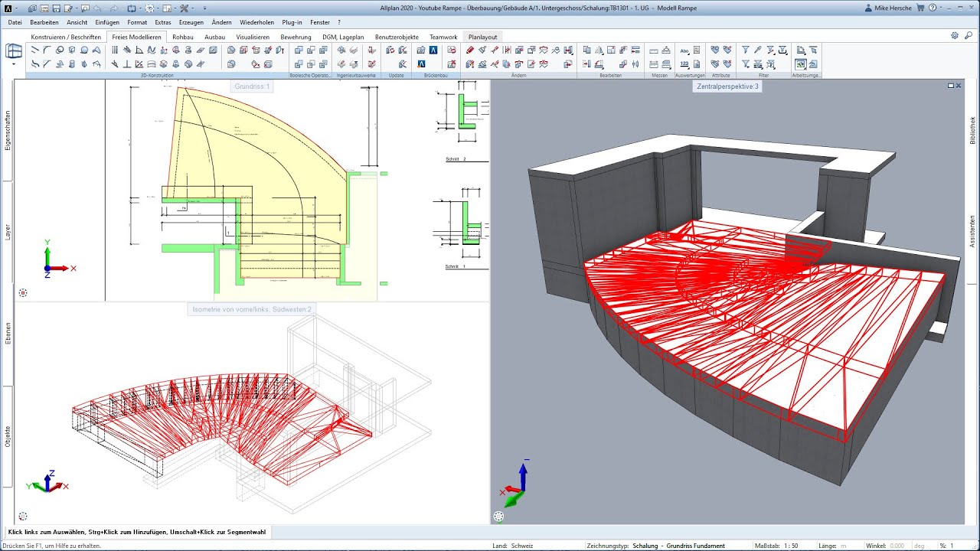Switch to the Rohbau tab
The width and height of the screenshot is (980, 551).
(x=183, y=37)
